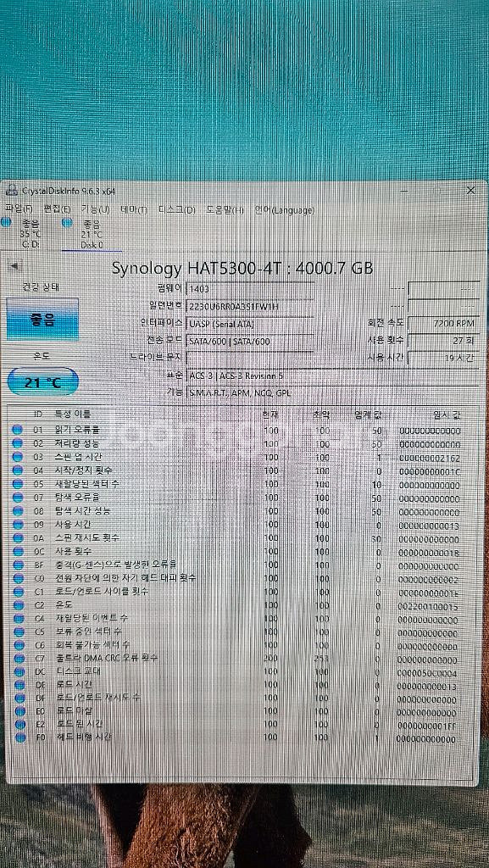The image size is (489, 868).
Task: Click the status dot for attribute DE
Action: tap(19, 685)
